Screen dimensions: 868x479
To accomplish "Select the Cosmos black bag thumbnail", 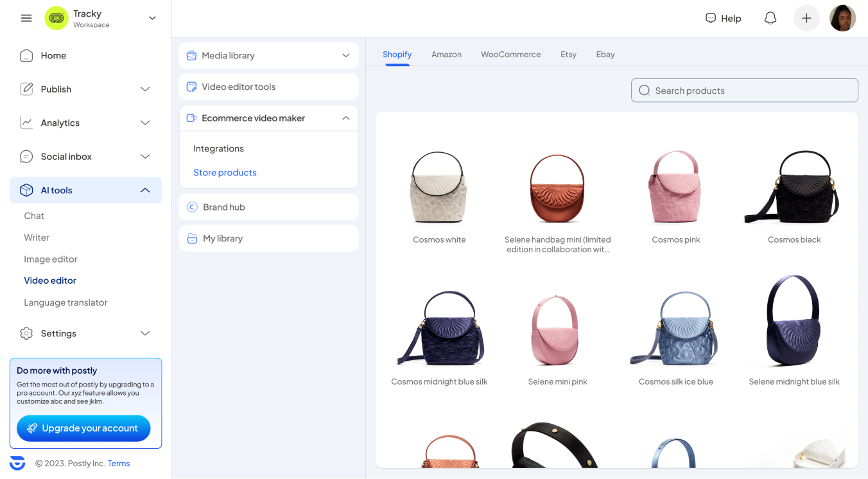I will pyautogui.click(x=794, y=187).
